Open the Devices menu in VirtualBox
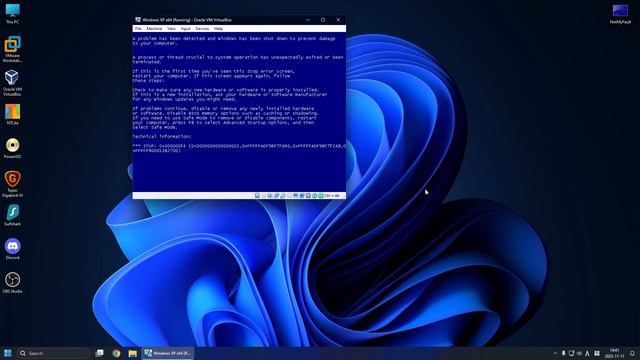Screen dimensions: 640x360 (x=202, y=29)
